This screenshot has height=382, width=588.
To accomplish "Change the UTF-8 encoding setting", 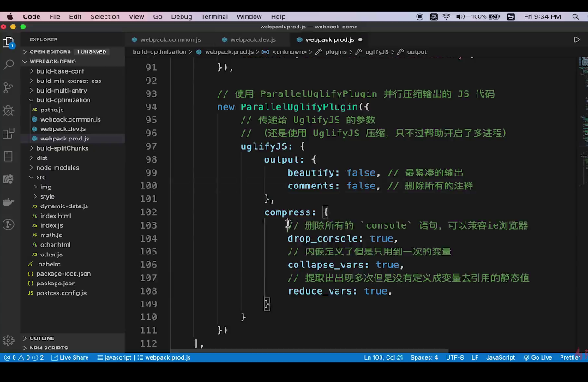I will (x=455, y=358).
